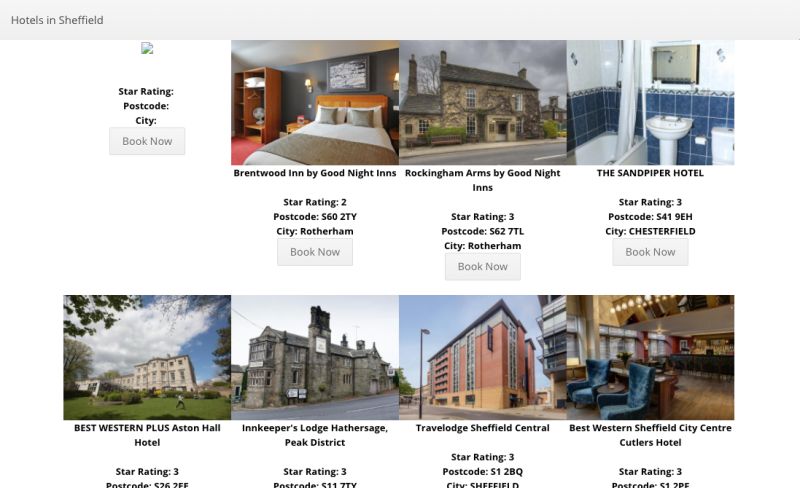Select Star Rating: 2 under Brentwood Inn
The width and height of the screenshot is (800, 488).
click(315, 202)
